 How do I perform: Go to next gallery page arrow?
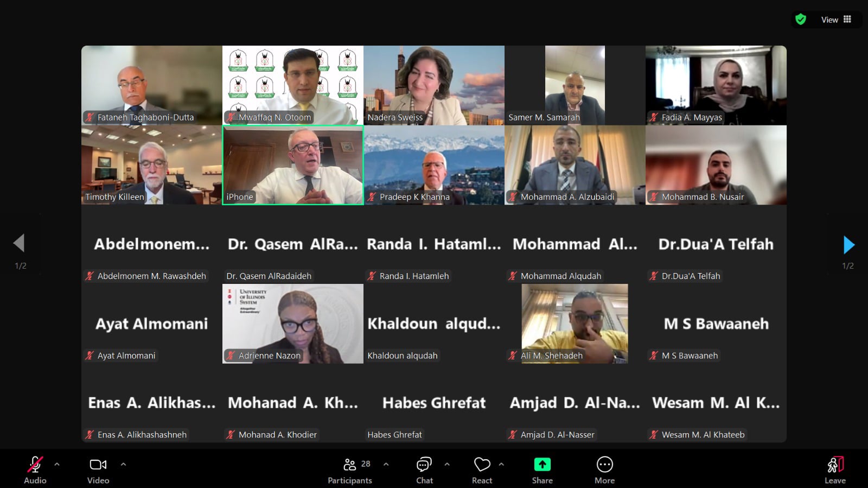point(849,244)
